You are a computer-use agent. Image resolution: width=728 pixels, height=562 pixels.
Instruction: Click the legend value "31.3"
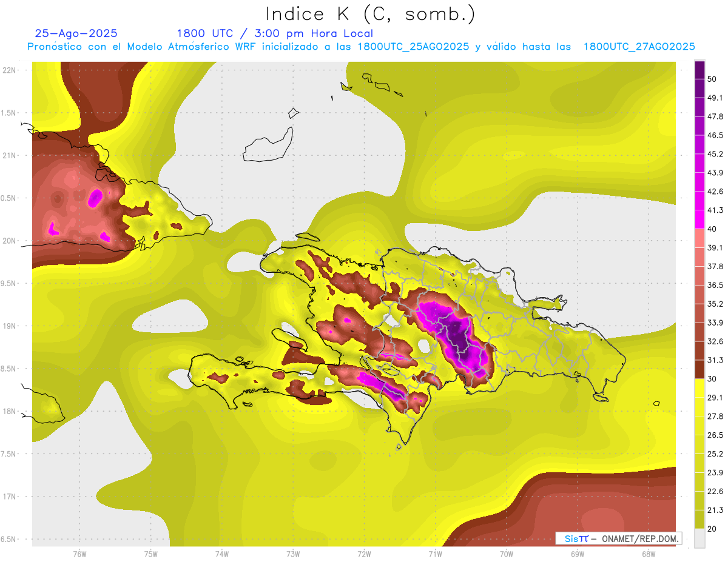point(715,360)
